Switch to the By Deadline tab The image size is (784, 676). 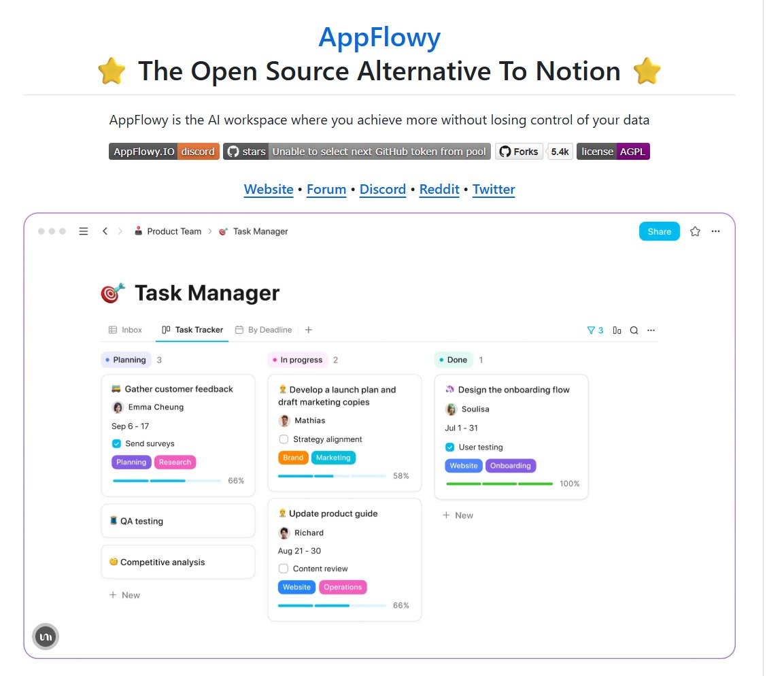(x=264, y=330)
